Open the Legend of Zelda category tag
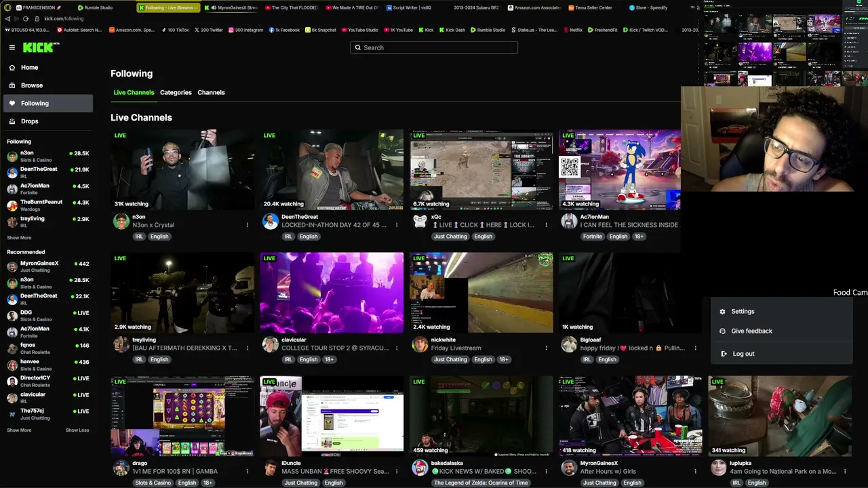This screenshot has height=488, width=868. click(481, 483)
